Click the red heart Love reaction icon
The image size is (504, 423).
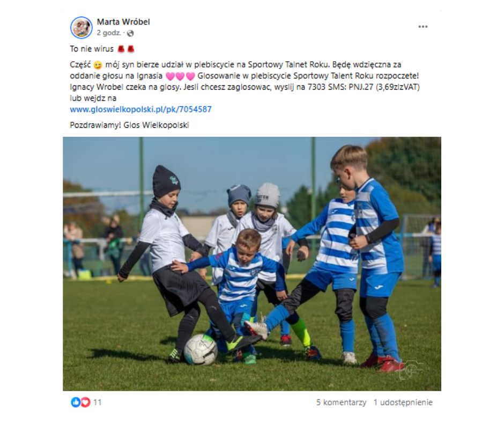[85, 402]
